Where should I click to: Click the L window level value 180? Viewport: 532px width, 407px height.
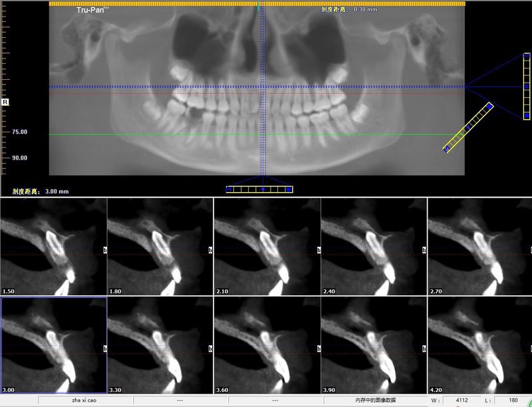point(513,400)
